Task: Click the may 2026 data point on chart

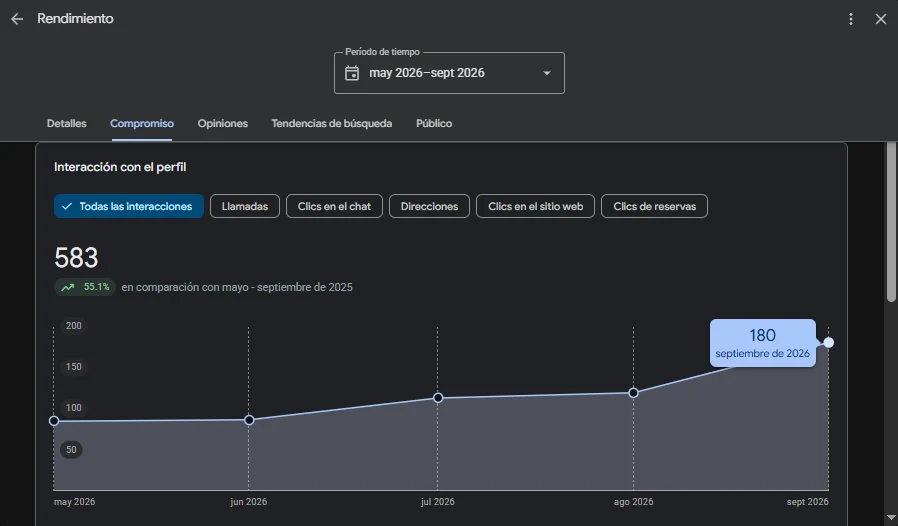Action: pos(54,421)
